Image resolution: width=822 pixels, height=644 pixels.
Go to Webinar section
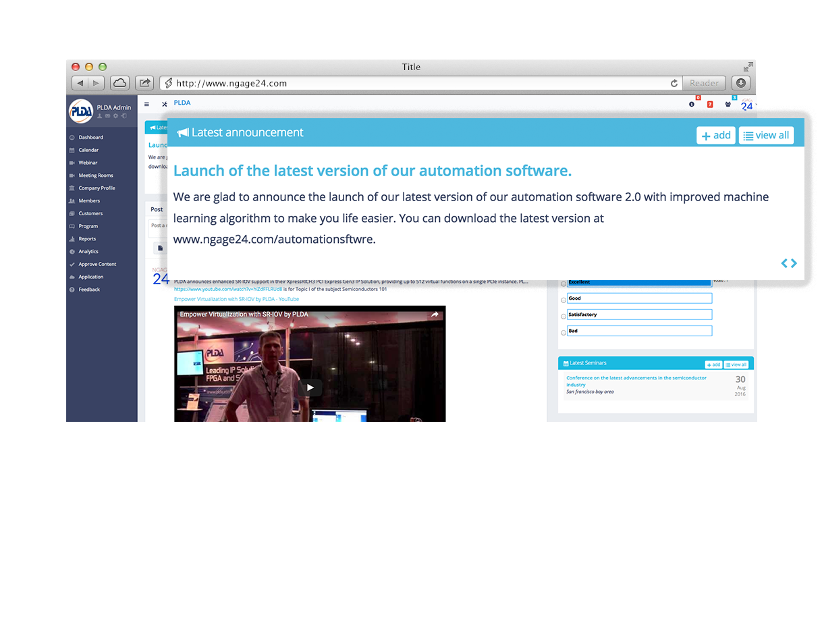coord(88,163)
